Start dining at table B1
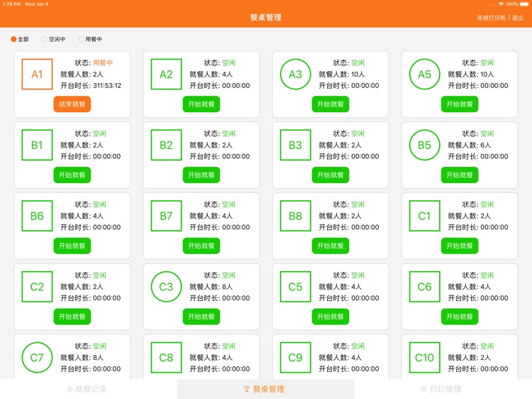Screen dimensions: 532x399 point(72,175)
